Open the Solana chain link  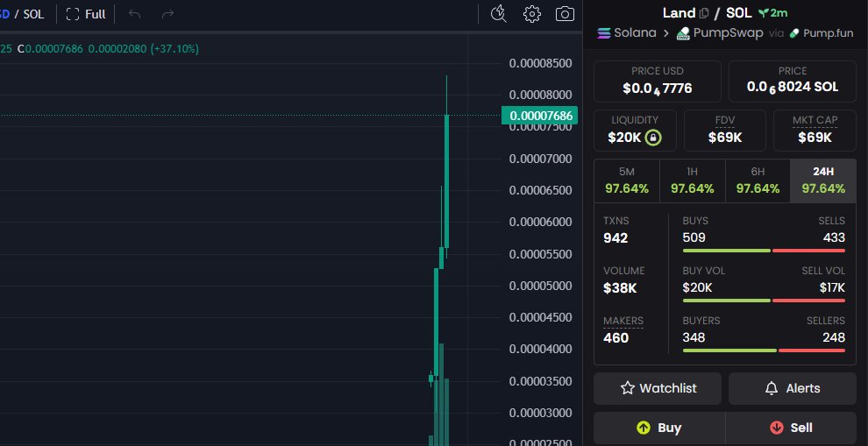tap(627, 33)
